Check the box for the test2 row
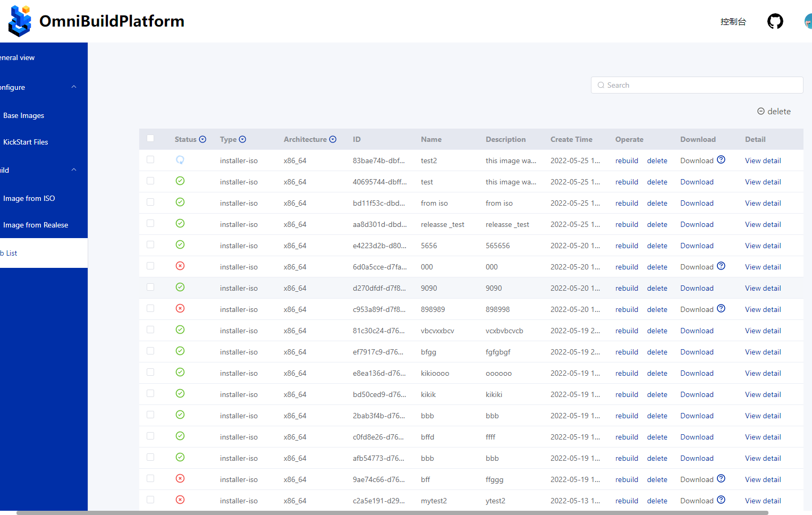 [x=150, y=159]
